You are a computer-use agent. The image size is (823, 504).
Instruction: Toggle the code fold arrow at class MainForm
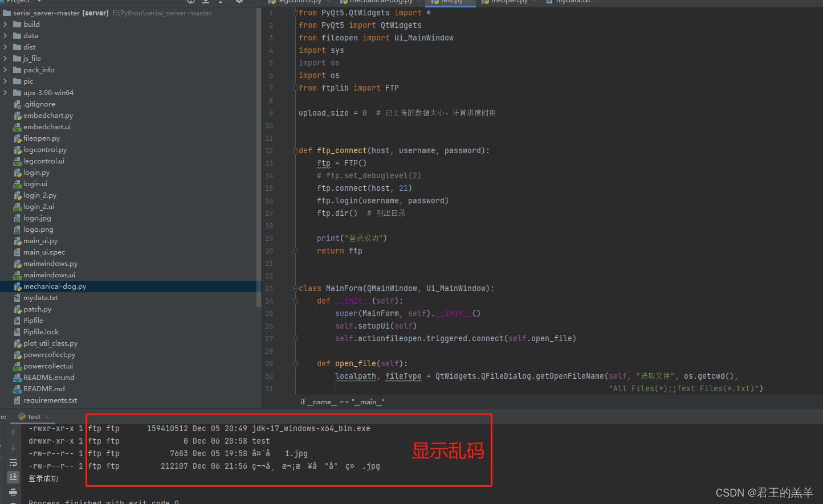[x=295, y=288]
